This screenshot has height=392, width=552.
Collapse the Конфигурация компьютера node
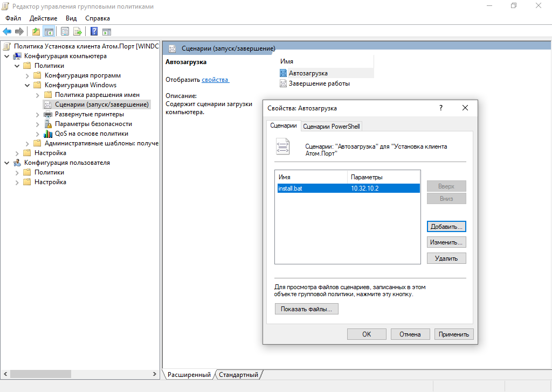coord(6,56)
